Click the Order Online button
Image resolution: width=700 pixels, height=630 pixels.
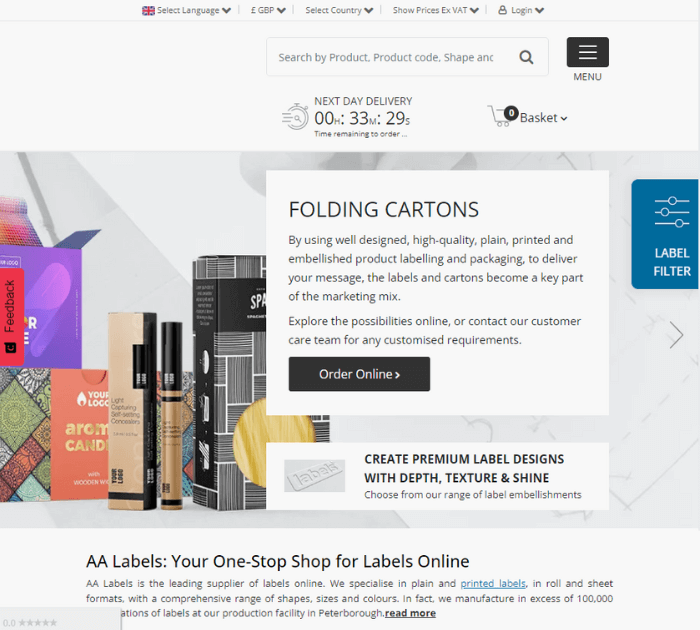pyautogui.click(x=359, y=374)
